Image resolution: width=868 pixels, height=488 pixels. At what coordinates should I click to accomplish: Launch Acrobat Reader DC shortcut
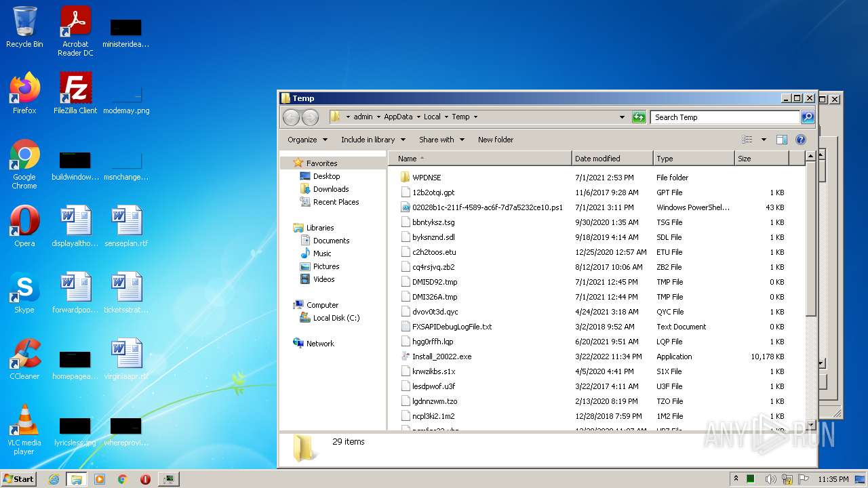75,30
